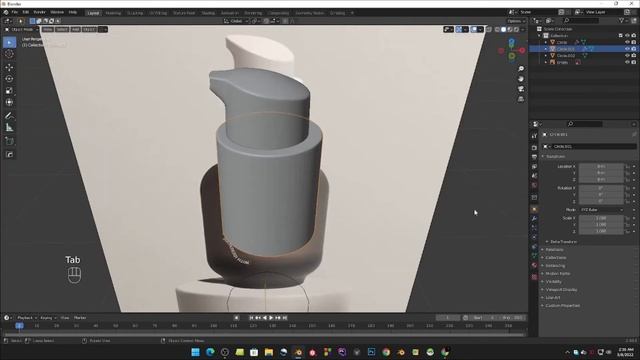The width and height of the screenshot is (640, 360).
Task: Toggle X-ray mode in viewport header
Action: pos(489,29)
